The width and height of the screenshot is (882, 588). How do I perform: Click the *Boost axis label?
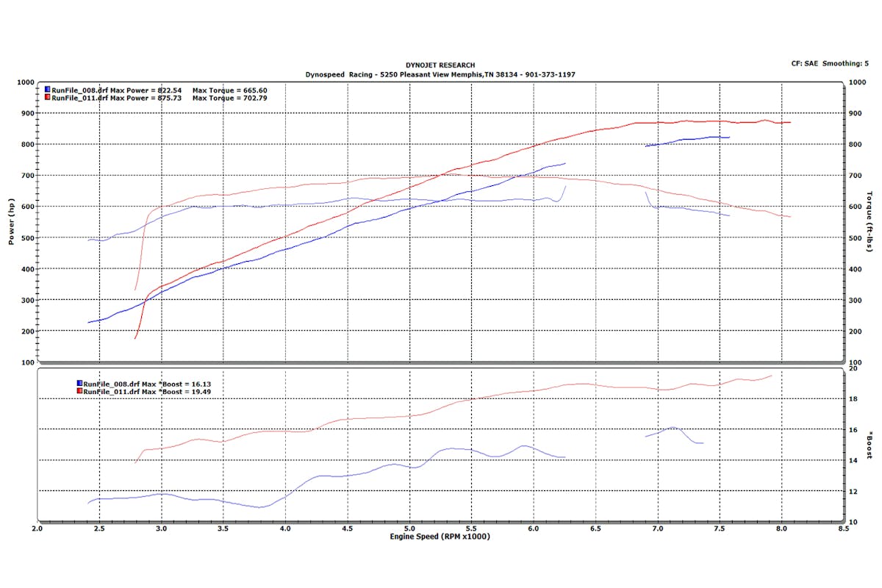coord(870,445)
